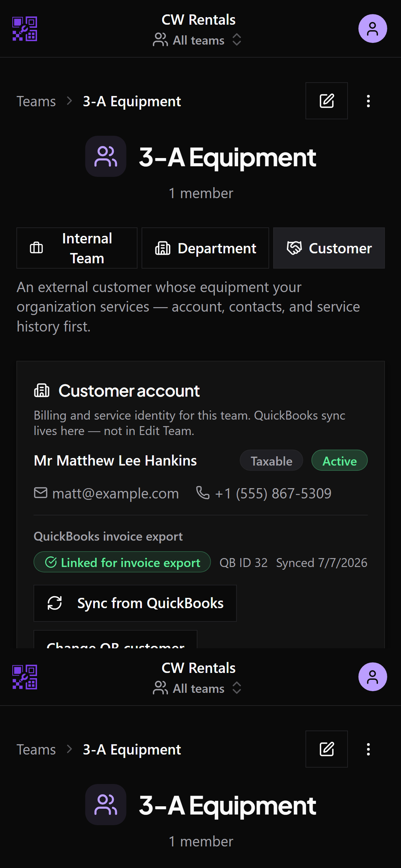The image size is (401, 868).
Task: Click the people icon beside All teams in lower header
Action: pos(160,688)
